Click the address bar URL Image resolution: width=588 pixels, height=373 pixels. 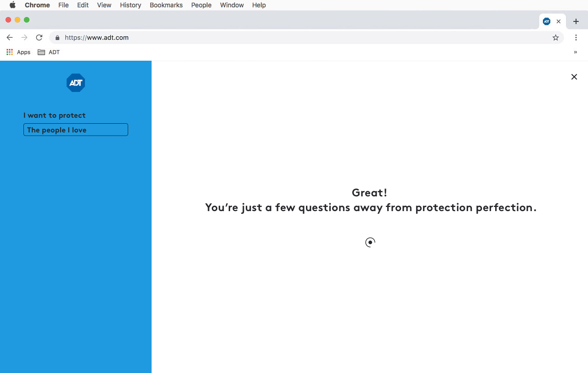click(x=96, y=38)
